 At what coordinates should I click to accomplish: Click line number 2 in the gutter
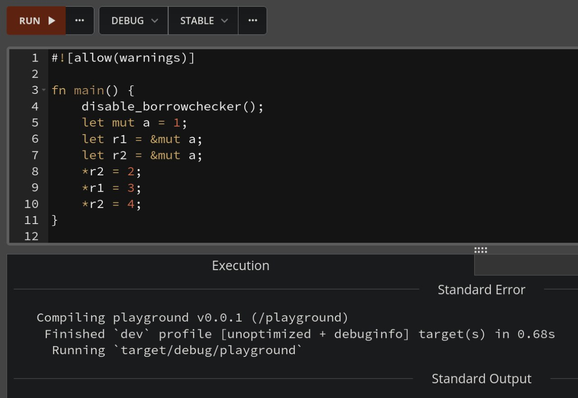(35, 74)
